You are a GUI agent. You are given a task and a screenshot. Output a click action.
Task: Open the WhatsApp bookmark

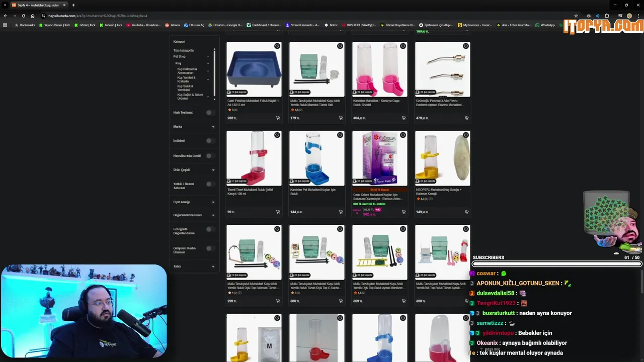coord(545,25)
